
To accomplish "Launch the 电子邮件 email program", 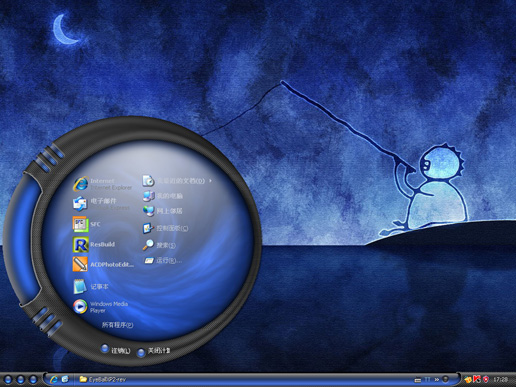I will (x=101, y=203).
